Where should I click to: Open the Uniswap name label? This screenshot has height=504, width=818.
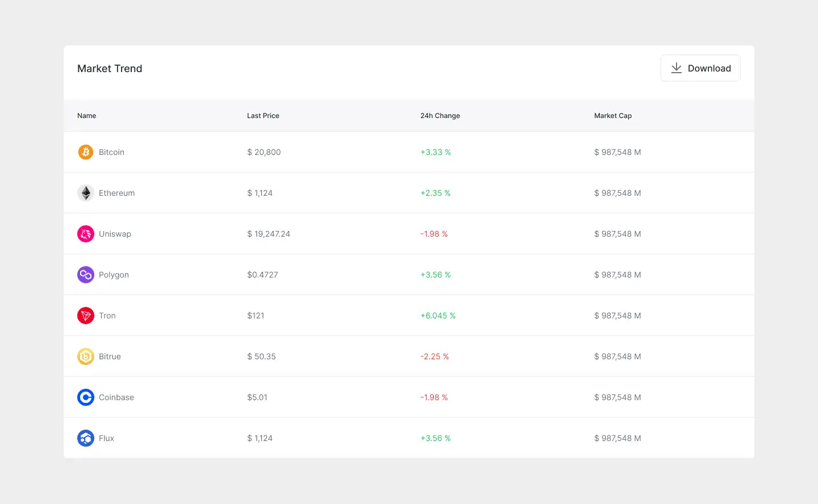(115, 234)
